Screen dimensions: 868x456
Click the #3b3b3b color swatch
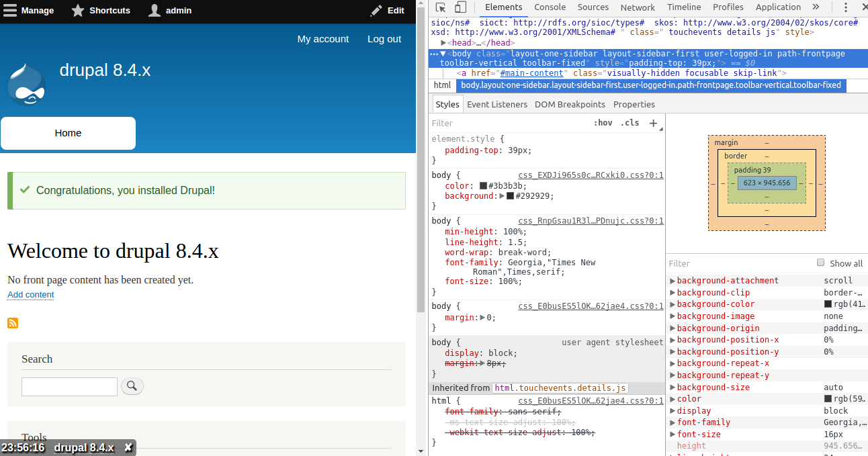(483, 186)
